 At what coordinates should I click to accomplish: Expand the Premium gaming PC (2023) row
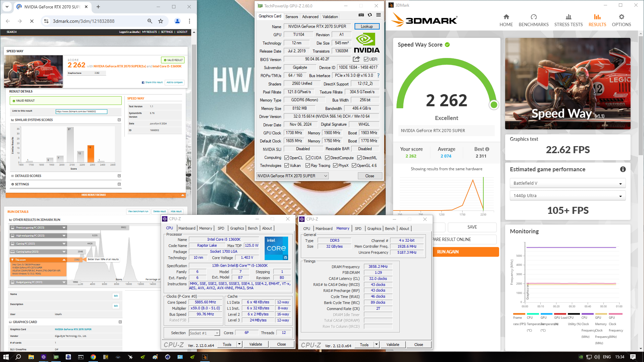38,228
